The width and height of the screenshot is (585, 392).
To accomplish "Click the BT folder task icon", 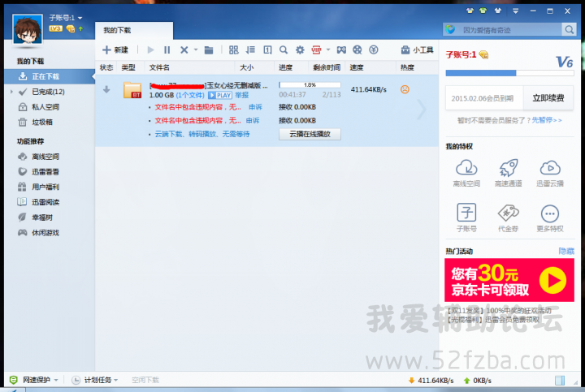I will pos(132,90).
